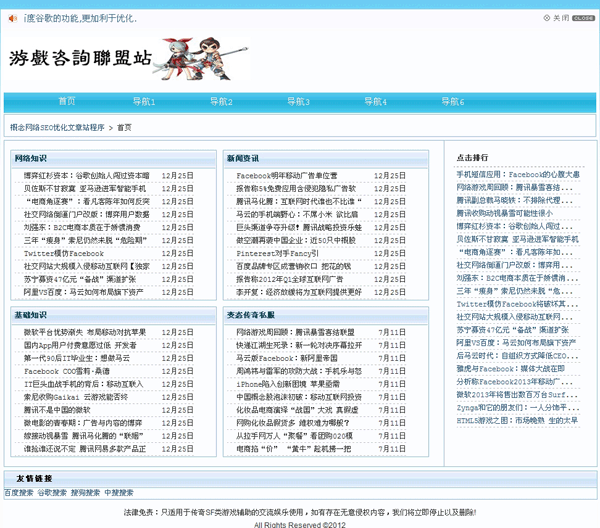Image resolution: width=600 pixels, height=528 pixels.
Task: Open the 首页 navigation tab
Action: click(x=67, y=101)
